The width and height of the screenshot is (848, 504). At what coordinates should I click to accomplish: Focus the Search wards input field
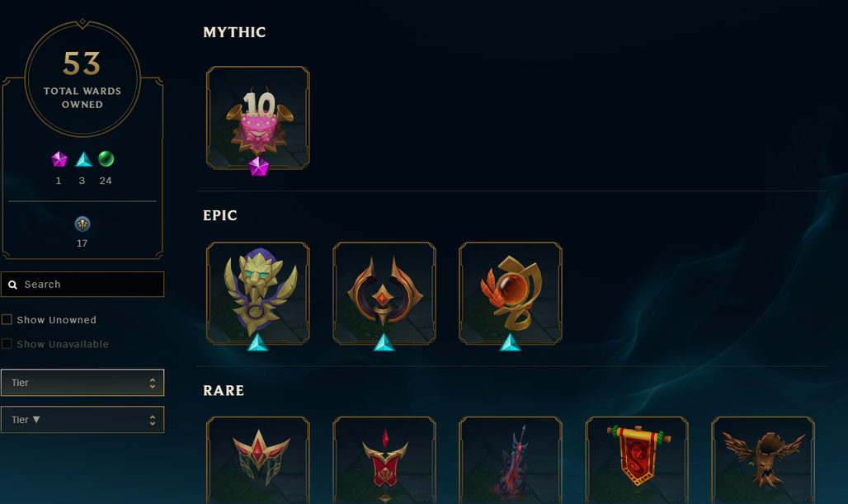82,285
